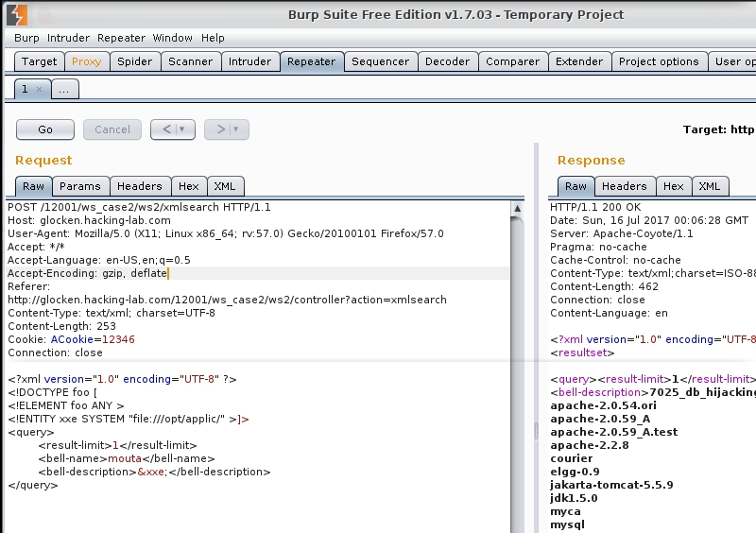Viewport: 756px width, 533px height.
Task: Click the <resultset> tag in response
Action: (x=582, y=353)
